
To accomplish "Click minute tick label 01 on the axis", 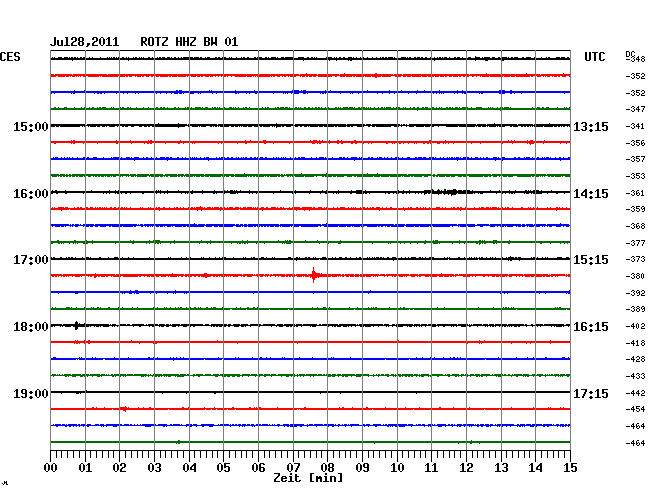I will 85,468.
